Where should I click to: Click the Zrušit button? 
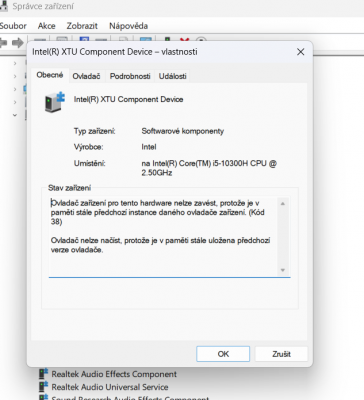click(x=281, y=354)
